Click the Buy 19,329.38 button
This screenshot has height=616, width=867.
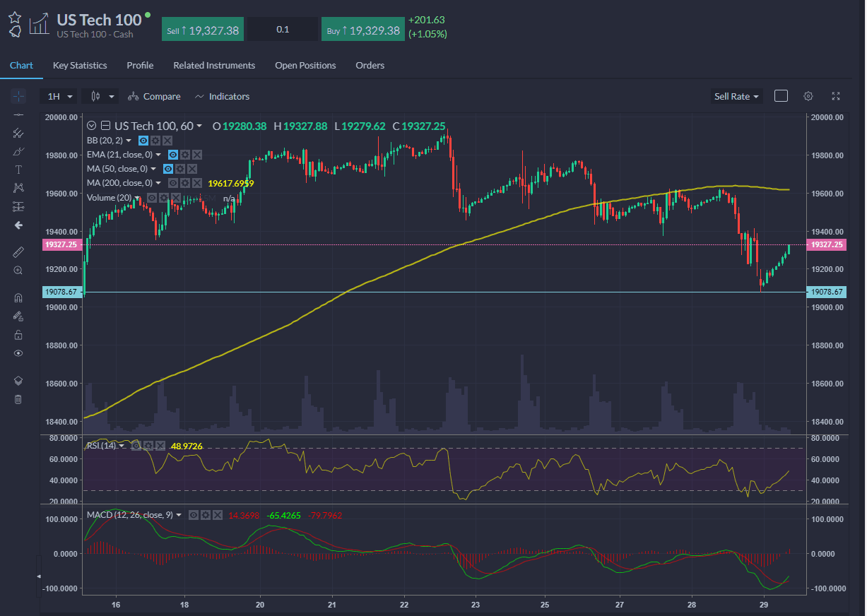362,30
